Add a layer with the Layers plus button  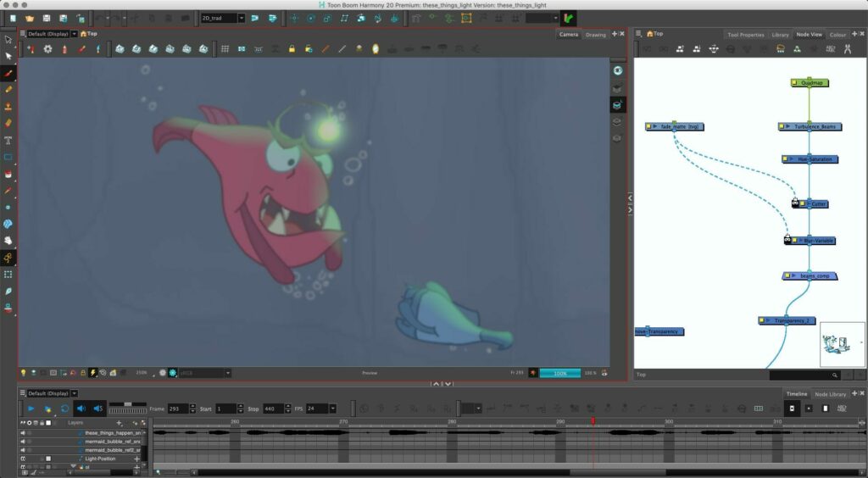[x=119, y=423]
